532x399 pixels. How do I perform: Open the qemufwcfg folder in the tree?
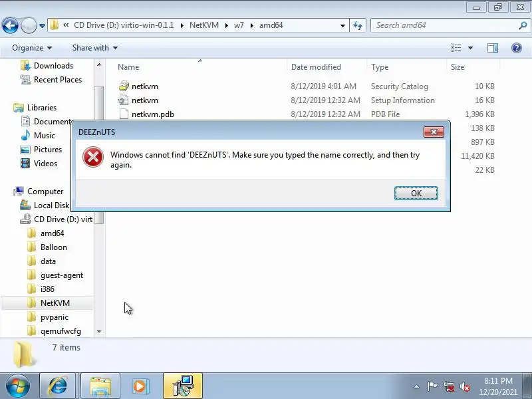[61, 331]
